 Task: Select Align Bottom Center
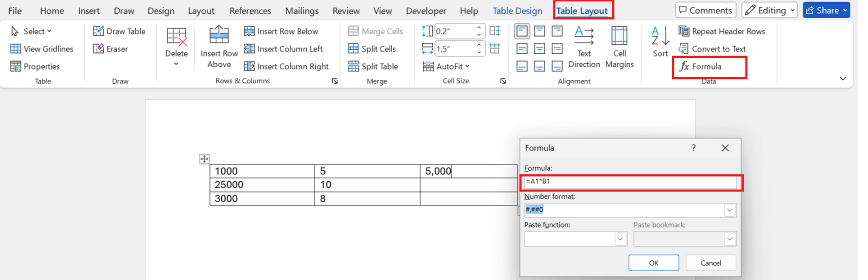pyautogui.click(x=539, y=66)
